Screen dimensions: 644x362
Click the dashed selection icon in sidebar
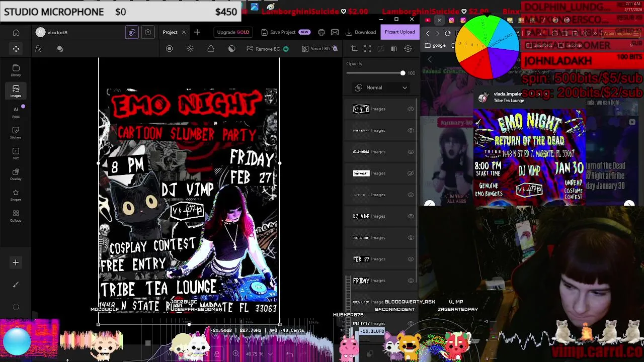[16, 307]
